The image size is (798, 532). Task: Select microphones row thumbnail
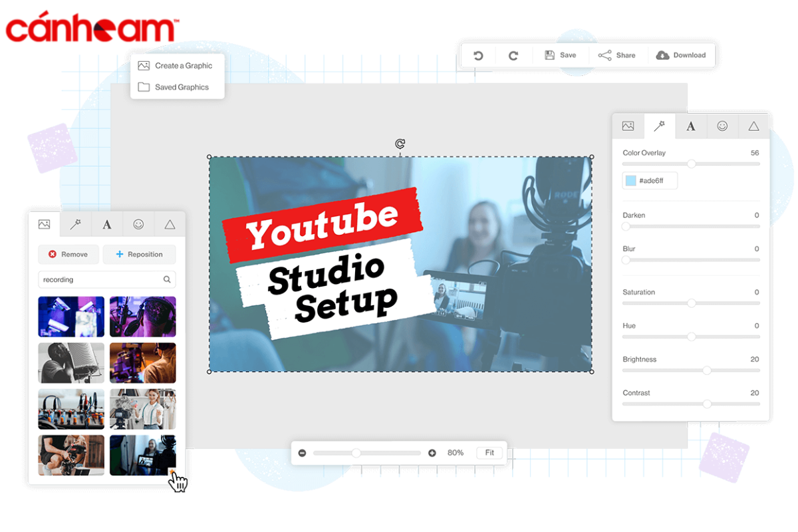71,409
